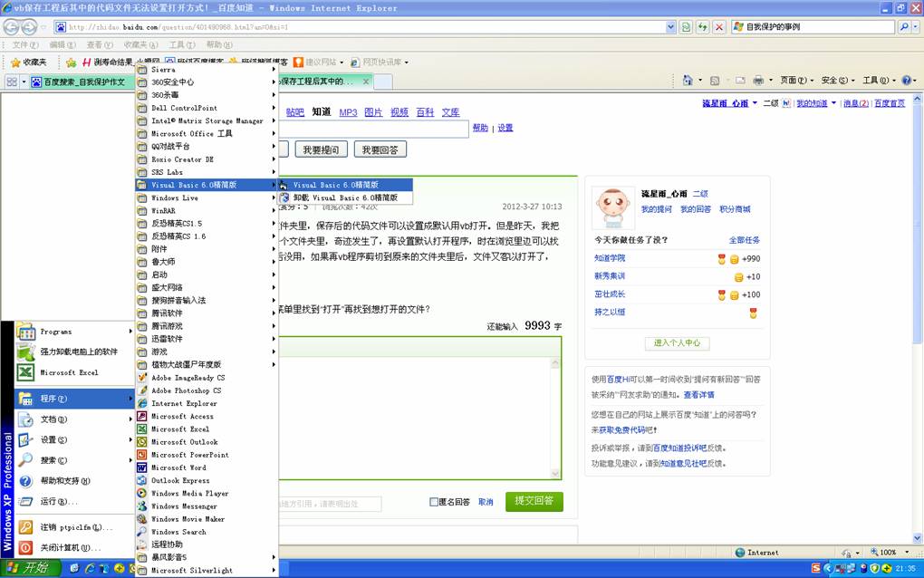Open the 页面(P) command bar dropdown
The image size is (924, 578).
tap(796, 80)
